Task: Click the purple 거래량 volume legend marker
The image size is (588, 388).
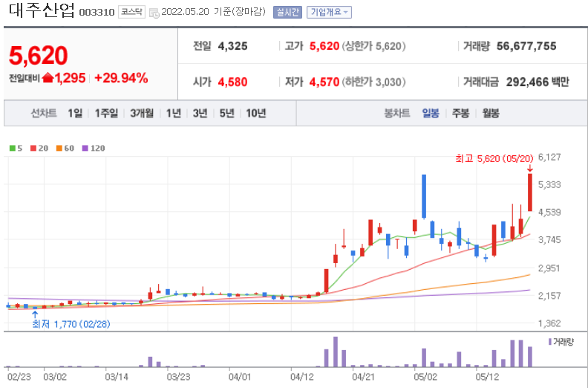Action: click(x=550, y=342)
